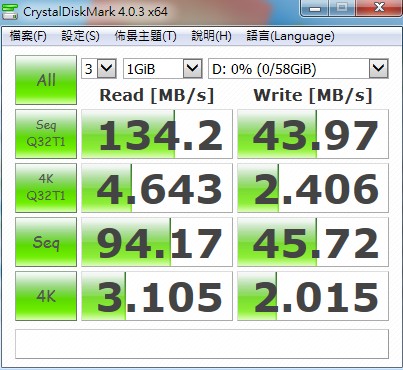Open the 檔案(F) menu
The image size is (403, 370).
[28, 36]
